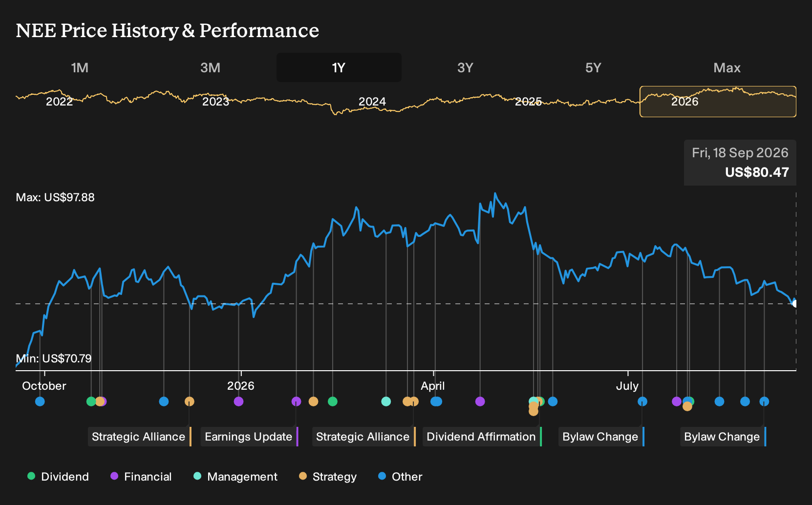Open the Earnings Update event label
The image size is (812, 505).
249,437
